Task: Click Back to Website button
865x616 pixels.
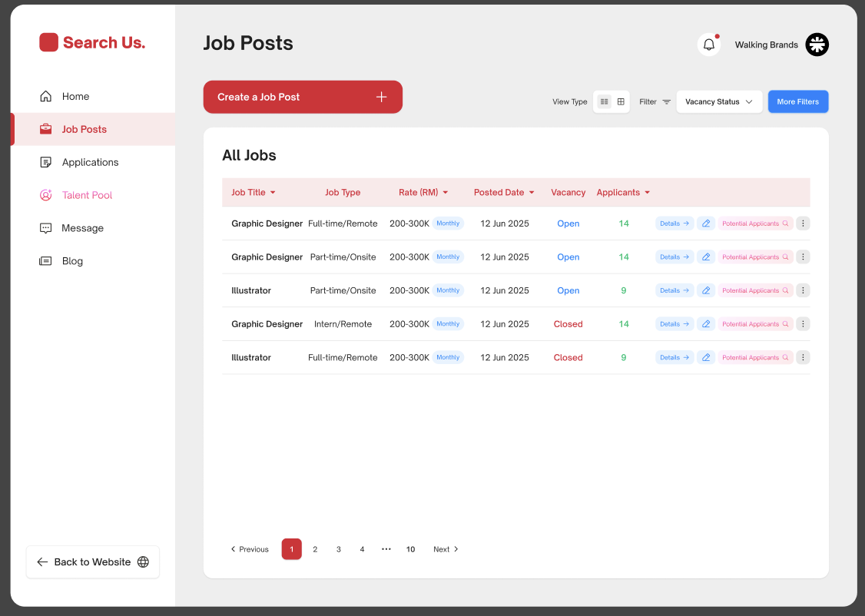Action: point(93,561)
